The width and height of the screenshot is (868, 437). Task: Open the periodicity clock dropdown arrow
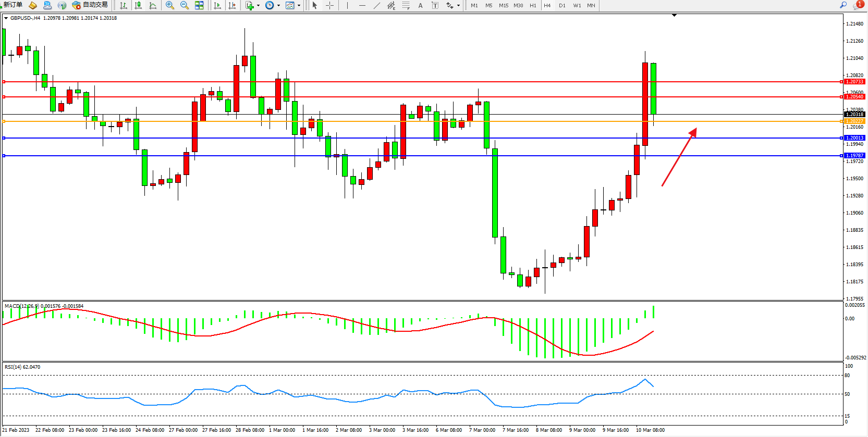[278, 6]
